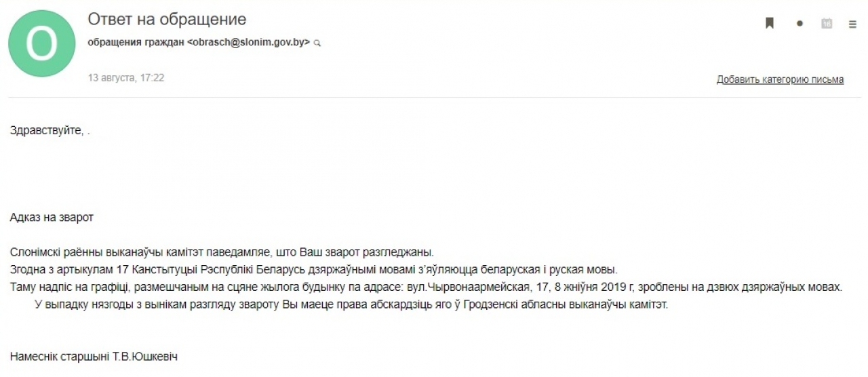
Task: Click the green sender avatar circle
Action: point(41,43)
